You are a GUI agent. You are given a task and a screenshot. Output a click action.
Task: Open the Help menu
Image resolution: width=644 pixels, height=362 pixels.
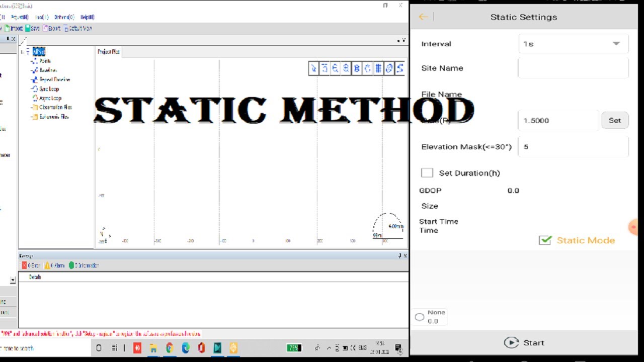click(x=88, y=17)
